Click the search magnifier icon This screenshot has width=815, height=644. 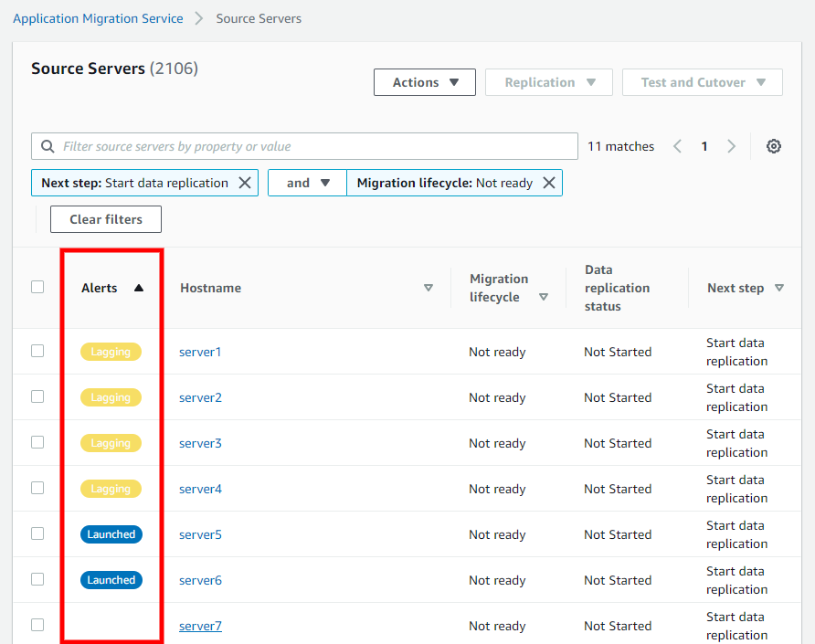(48, 146)
